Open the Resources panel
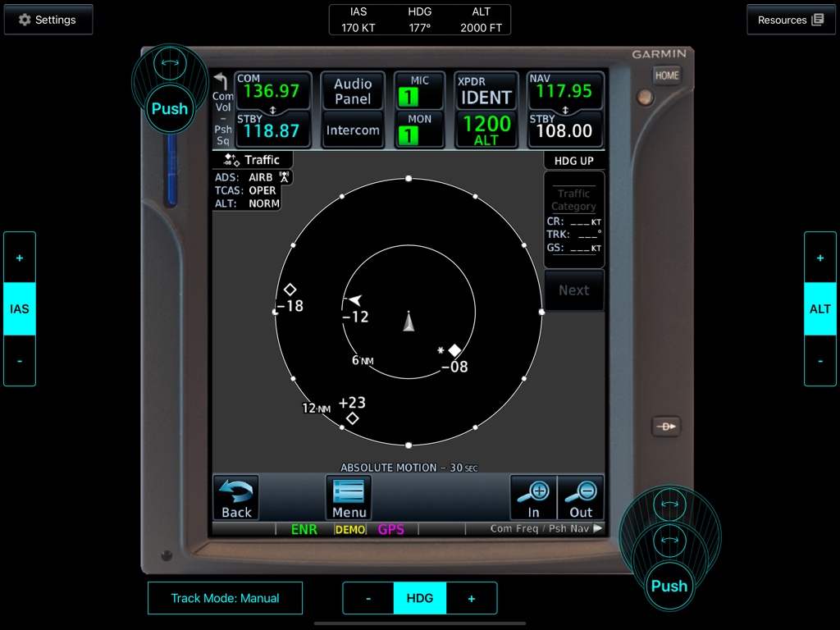The image size is (840, 630). 790,19
